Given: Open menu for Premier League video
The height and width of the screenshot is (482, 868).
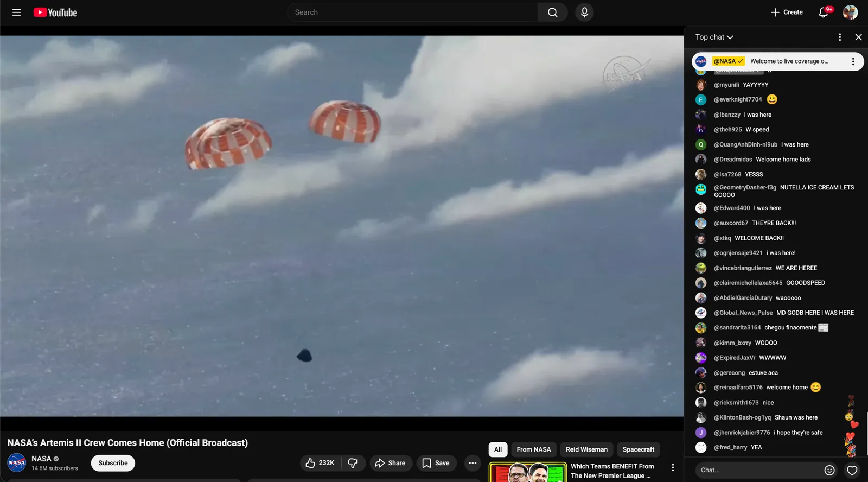Looking at the screenshot, I should coord(673,467).
